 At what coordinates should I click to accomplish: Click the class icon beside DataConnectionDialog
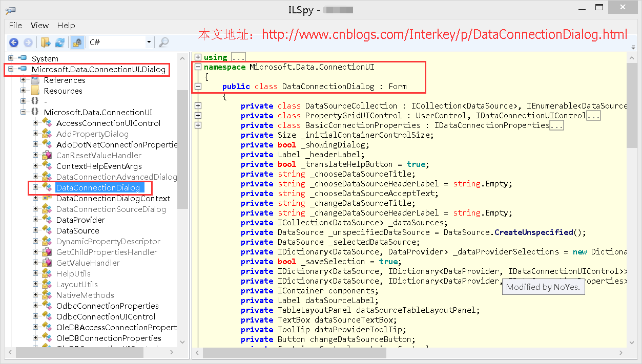point(47,187)
